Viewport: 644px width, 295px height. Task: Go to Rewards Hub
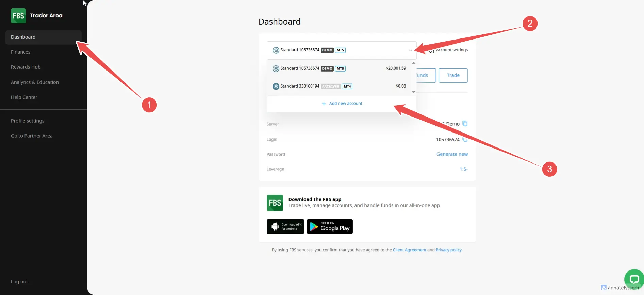tap(26, 67)
